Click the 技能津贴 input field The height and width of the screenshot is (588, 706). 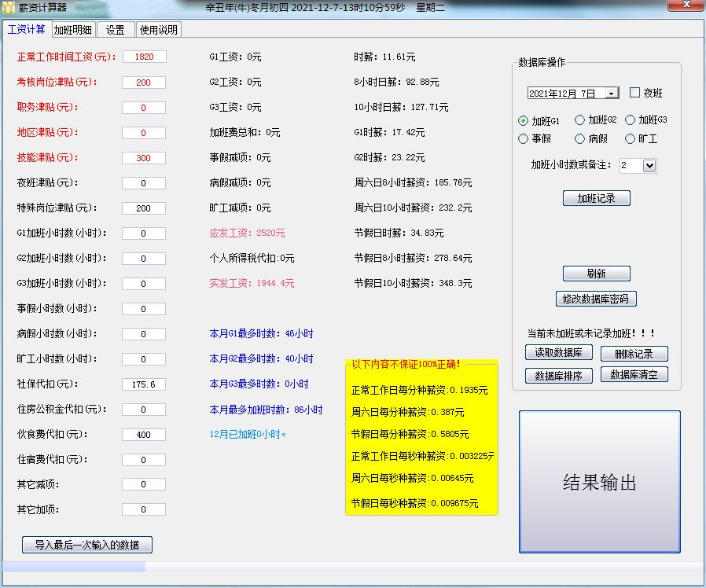coord(144,158)
